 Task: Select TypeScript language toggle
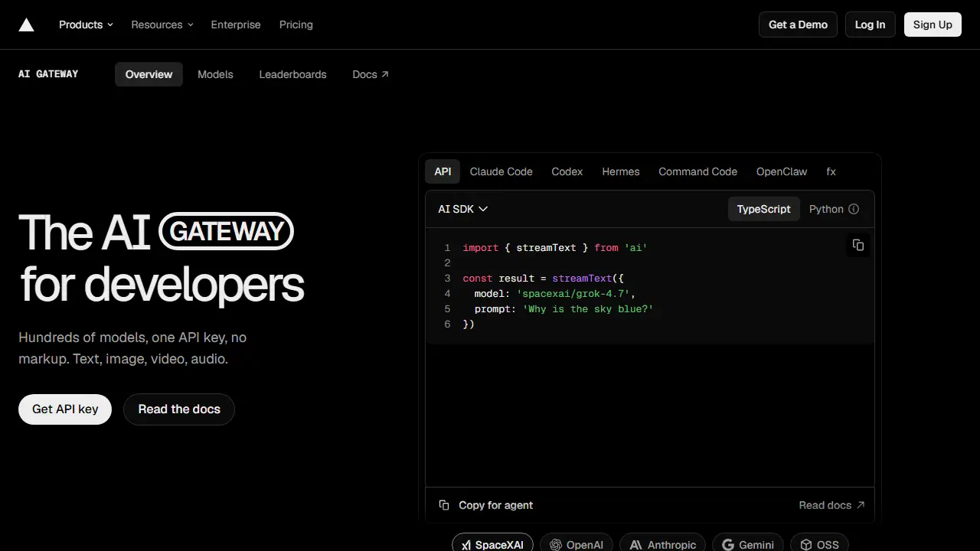(763, 209)
